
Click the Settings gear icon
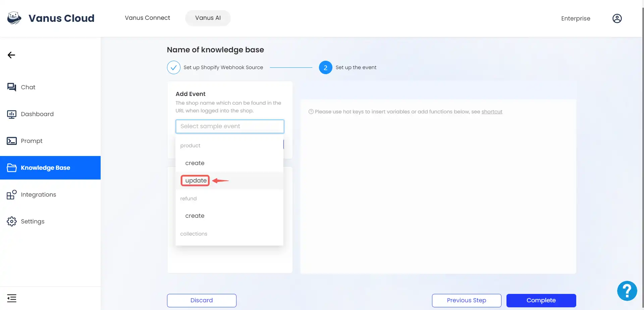(12, 221)
